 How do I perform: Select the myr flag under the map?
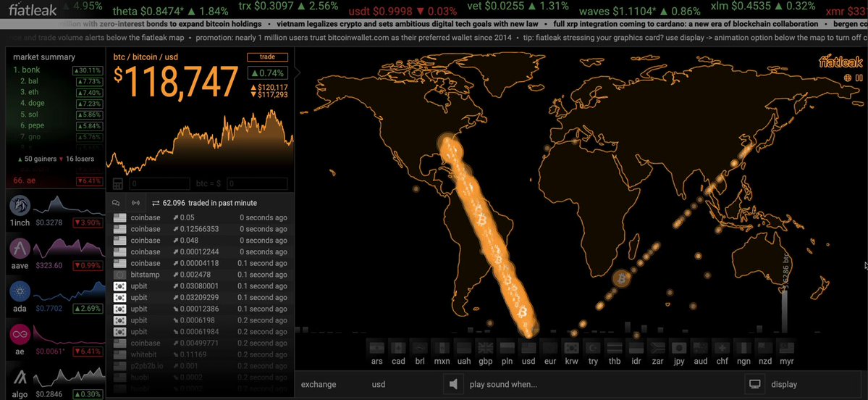tap(786, 348)
